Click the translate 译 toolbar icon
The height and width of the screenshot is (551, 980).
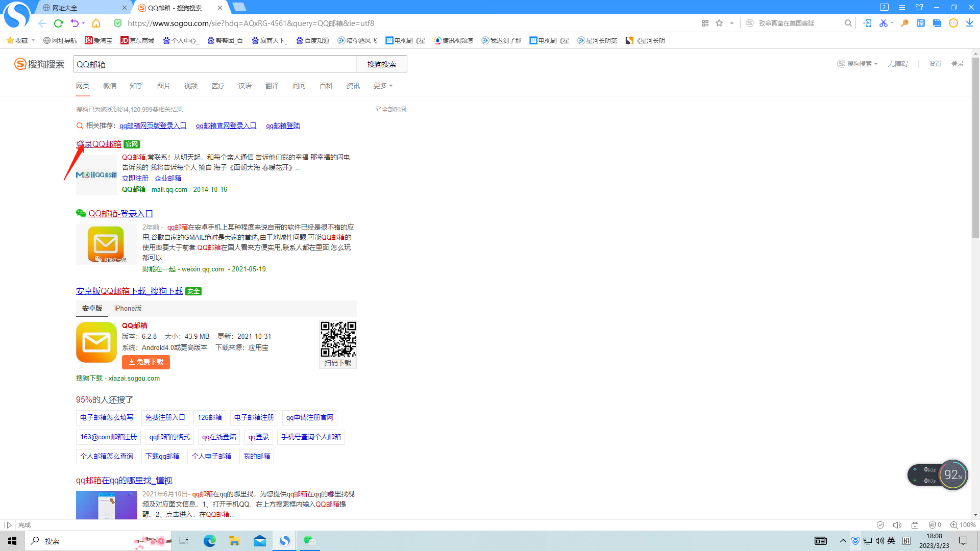921,23
